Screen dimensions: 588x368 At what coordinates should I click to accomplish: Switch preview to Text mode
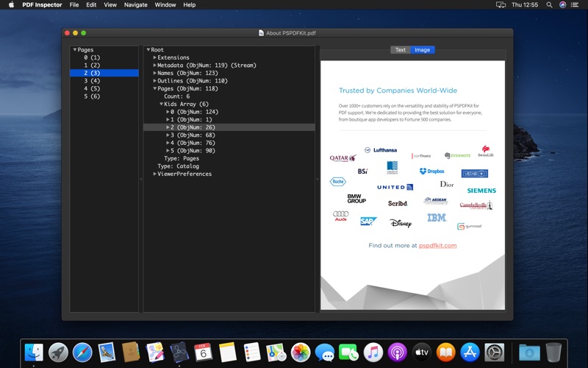(400, 49)
